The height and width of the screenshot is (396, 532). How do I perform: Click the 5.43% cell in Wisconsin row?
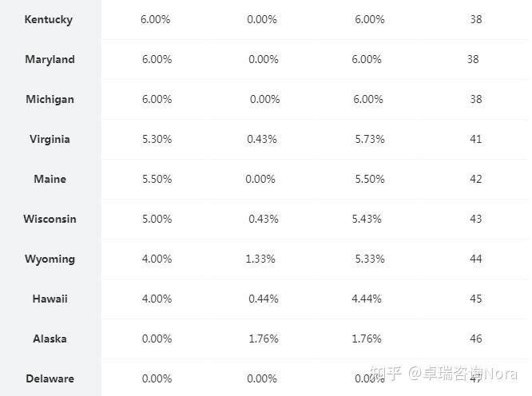(x=367, y=219)
